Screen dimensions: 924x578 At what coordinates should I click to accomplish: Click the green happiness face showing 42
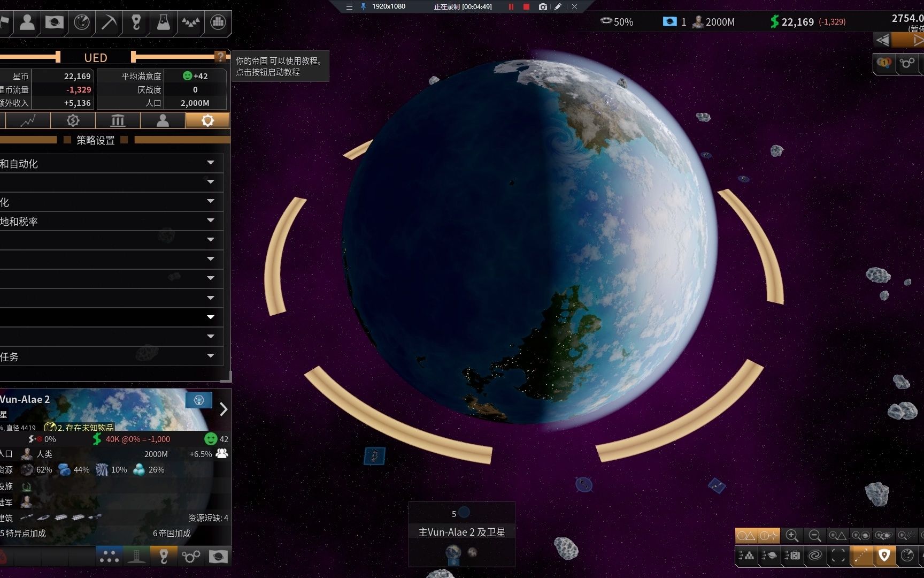(211, 439)
